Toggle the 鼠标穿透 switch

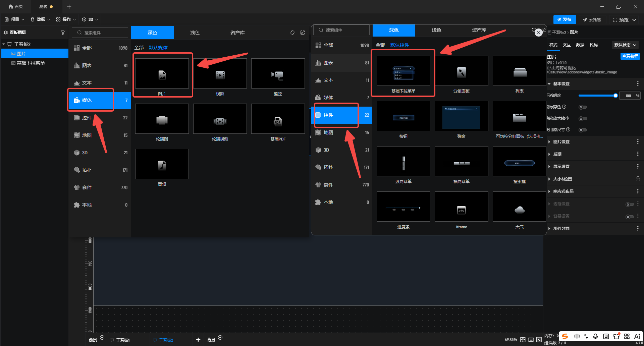[x=583, y=107]
